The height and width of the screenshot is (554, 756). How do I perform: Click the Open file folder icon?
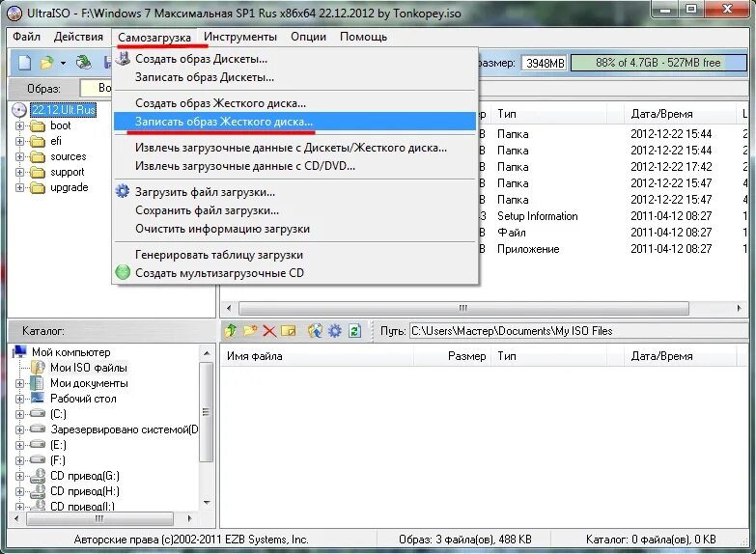click(x=46, y=63)
